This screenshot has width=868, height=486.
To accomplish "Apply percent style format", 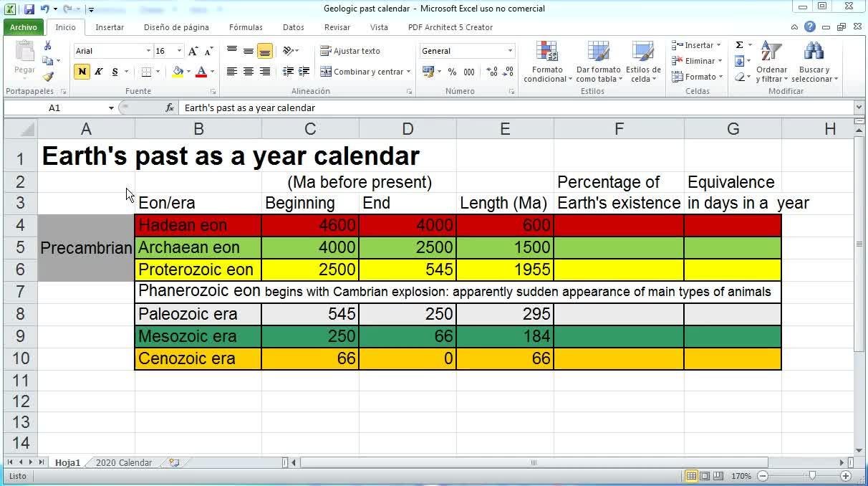I will coord(452,72).
